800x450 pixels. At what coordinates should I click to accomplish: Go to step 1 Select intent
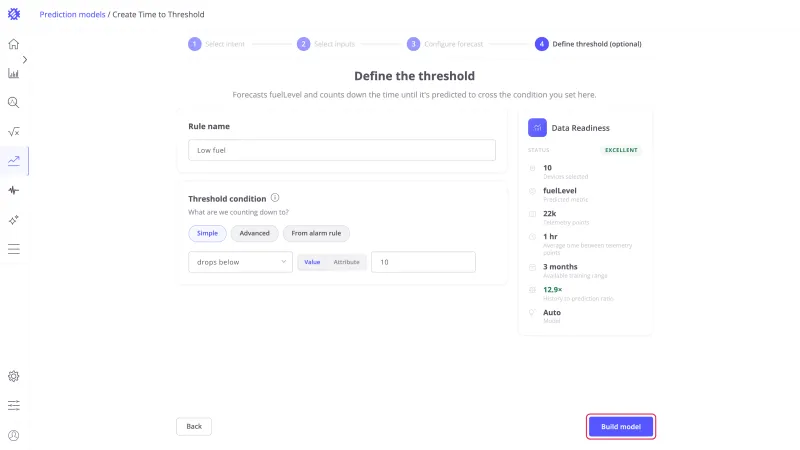point(216,44)
